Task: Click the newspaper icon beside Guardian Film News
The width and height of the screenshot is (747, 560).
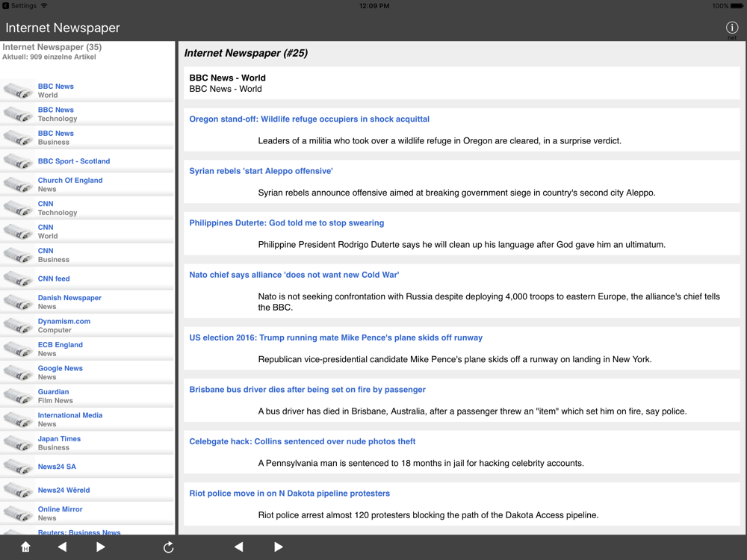Action: pyautogui.click(x=18, y=396)
